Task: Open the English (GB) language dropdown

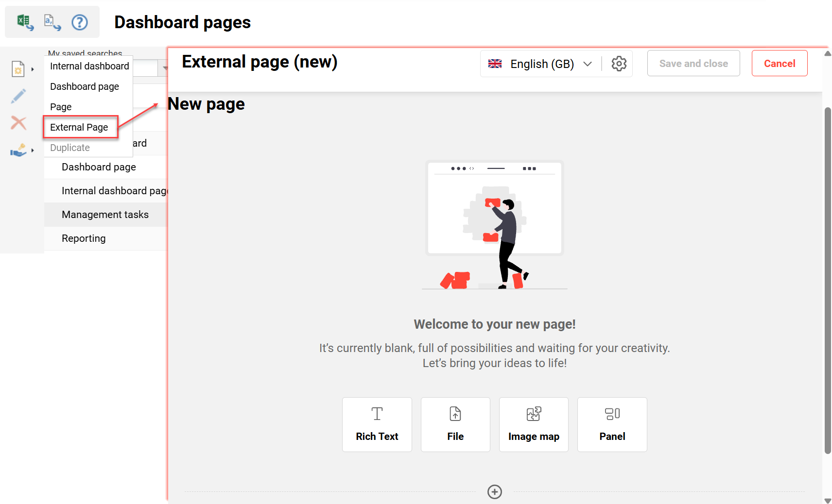Action: [541, 64]
